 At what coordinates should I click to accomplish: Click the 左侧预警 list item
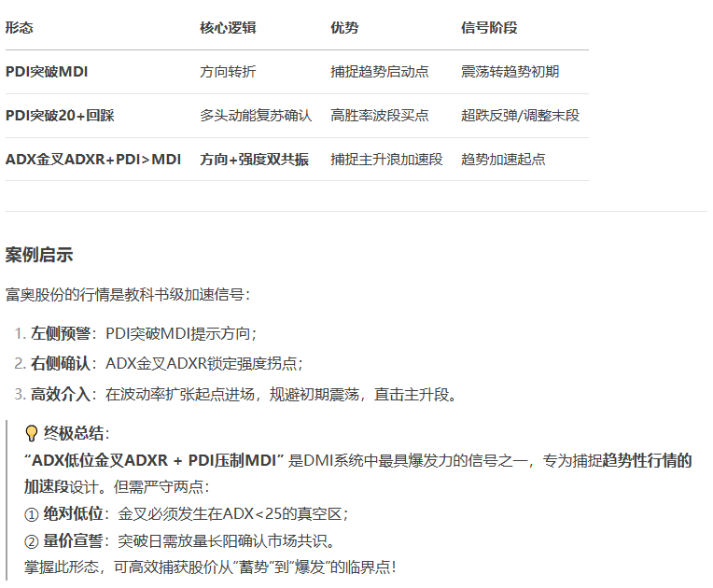tap(143, 333)
